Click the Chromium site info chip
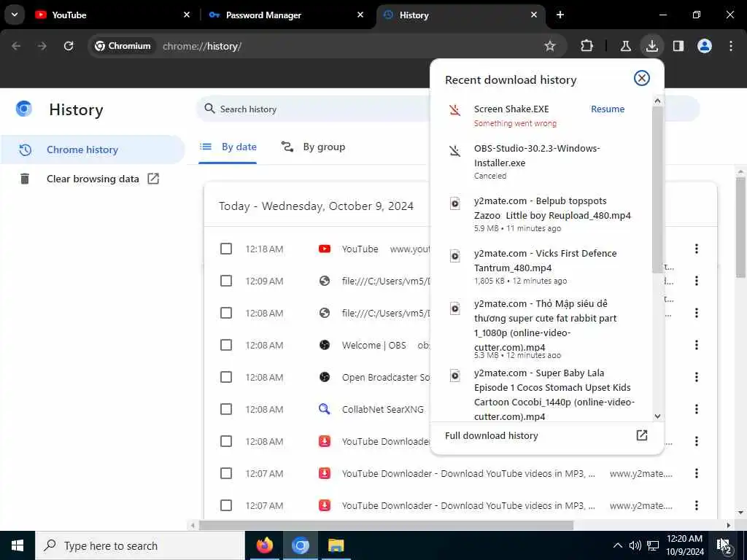The width and height of the screenshot is (747, 560). click(123, 46)
